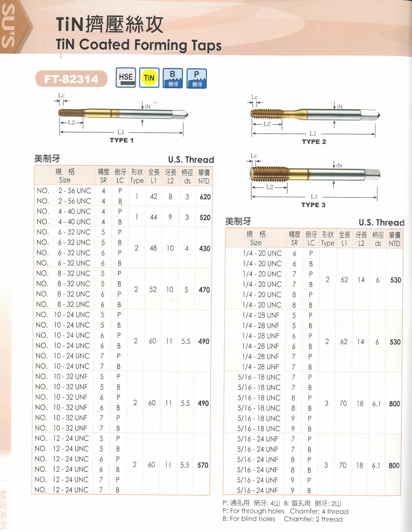This screenshot has height=532, width=412.
Task: Click the left table '單價 NTD' header
Action: click(204, 177)
